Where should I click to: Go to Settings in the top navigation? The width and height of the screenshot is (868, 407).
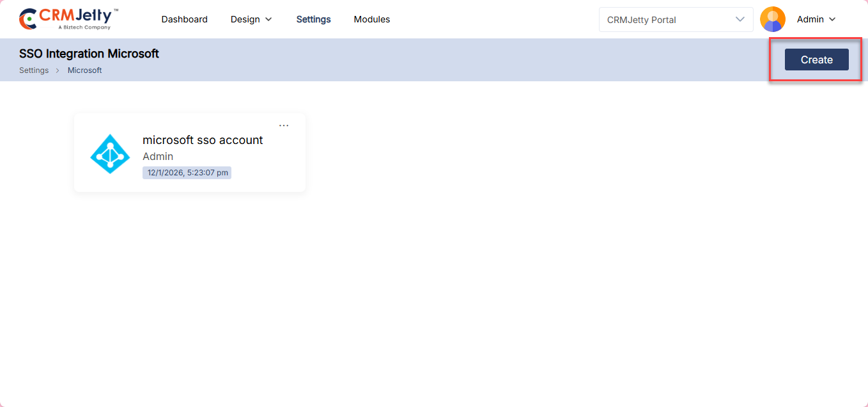(313, 19)
